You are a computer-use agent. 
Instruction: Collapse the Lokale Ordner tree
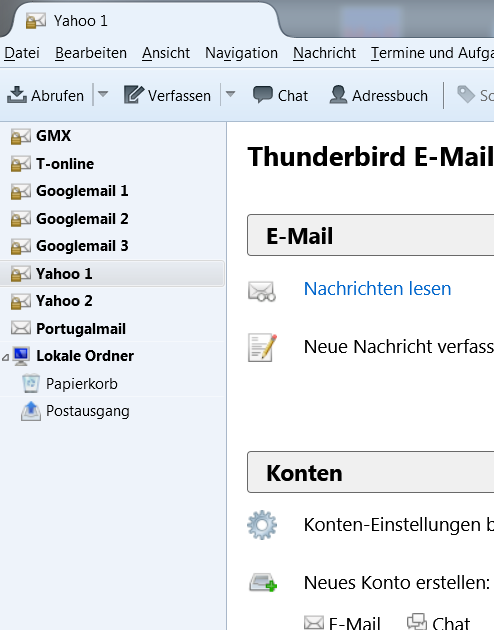tap(5, 356)
